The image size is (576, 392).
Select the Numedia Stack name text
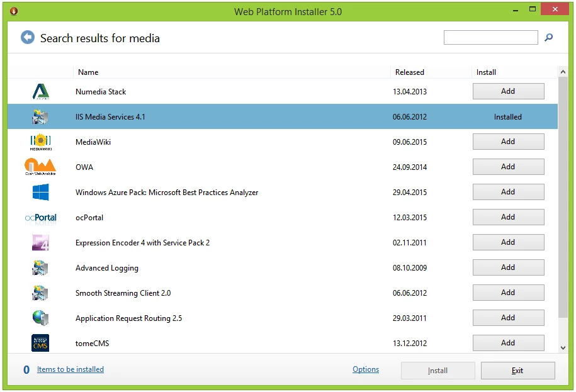[101, 92]
